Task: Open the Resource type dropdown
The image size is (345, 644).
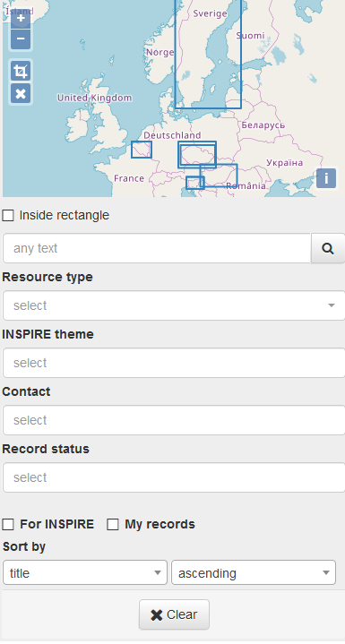Action: (x=174, y=305)
